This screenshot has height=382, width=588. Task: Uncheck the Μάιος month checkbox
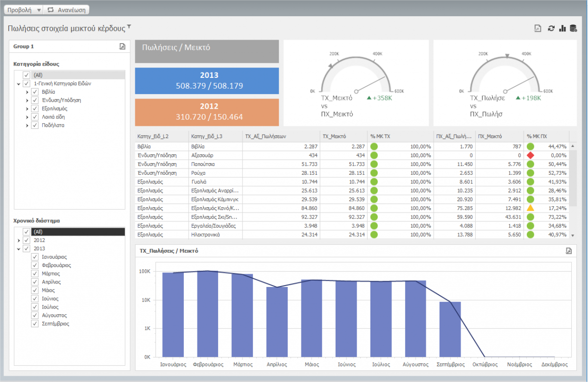pyautogui.click(x=35, y=290)
